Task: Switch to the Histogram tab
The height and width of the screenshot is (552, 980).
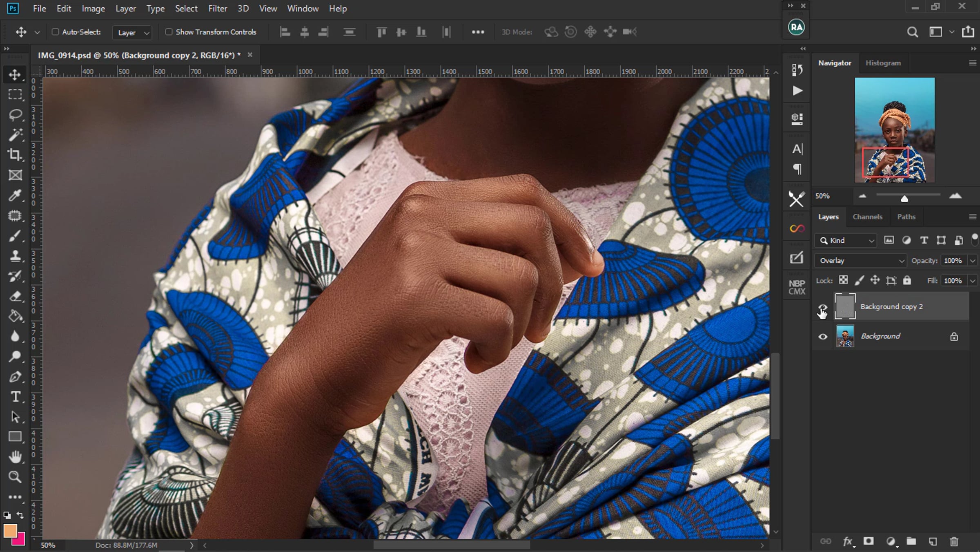Action: (x=883, y=63)
